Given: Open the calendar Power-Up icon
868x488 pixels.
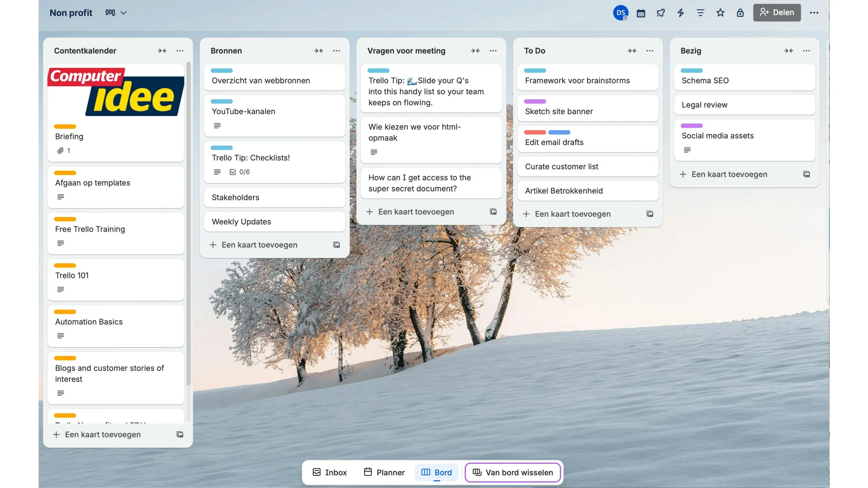Looking at the screenshot, I should (x=641, y=13).
